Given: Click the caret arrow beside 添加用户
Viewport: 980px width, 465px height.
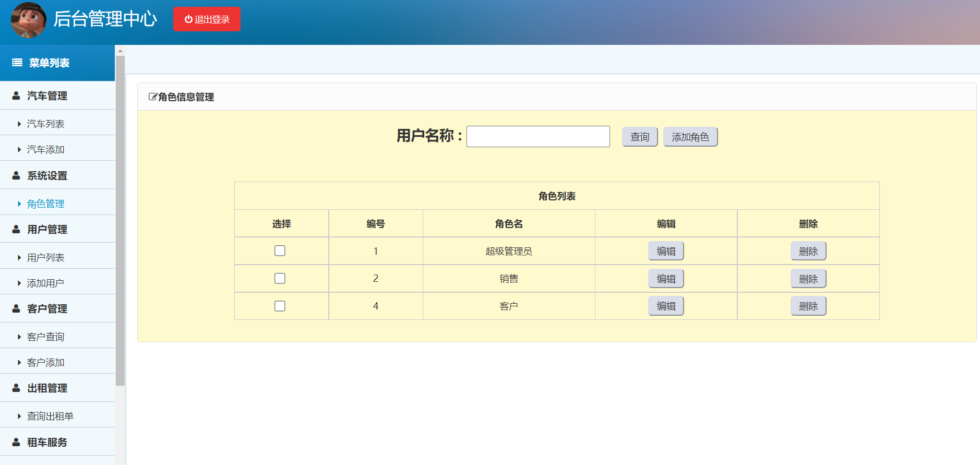Looking at the screenshot, I should click(x=19, y=283).
